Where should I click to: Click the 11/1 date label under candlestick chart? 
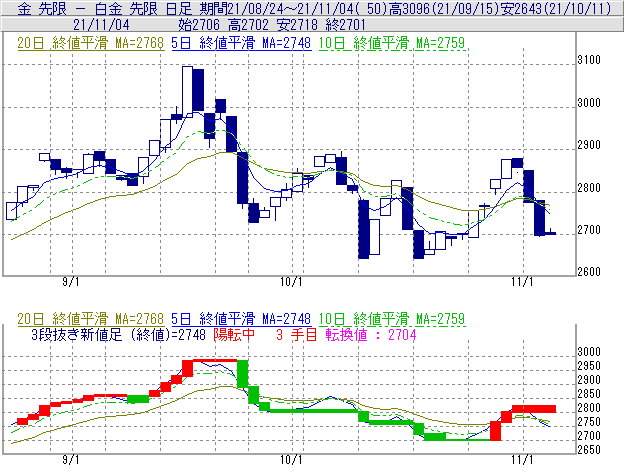(x=522, y=282)
